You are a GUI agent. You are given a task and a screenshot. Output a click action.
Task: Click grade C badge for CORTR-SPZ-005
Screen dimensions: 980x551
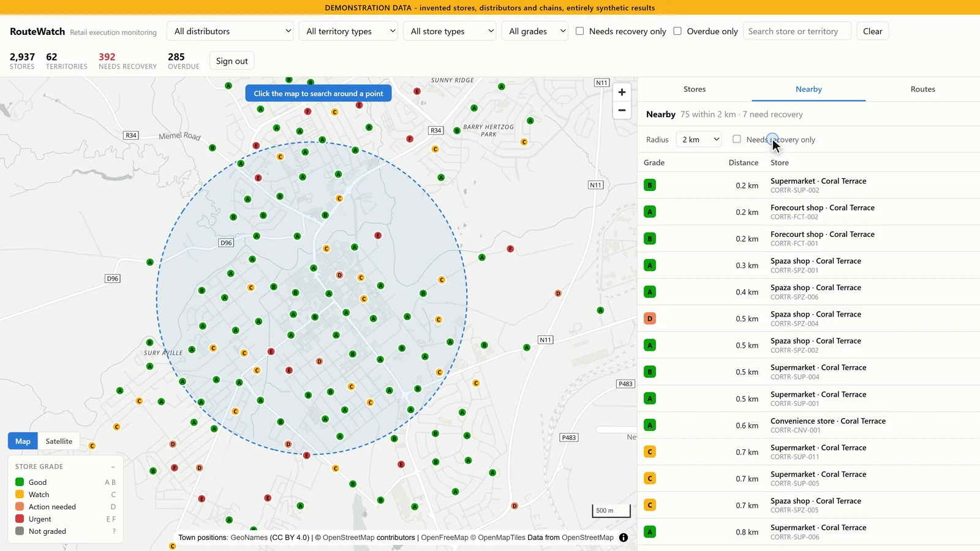(650, 505)
